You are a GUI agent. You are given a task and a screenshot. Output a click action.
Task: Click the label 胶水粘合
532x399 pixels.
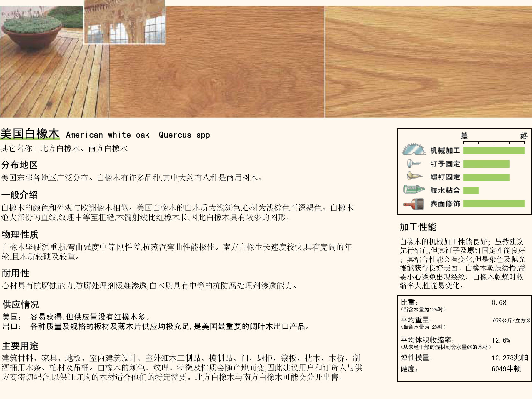(x=445, y=190)
